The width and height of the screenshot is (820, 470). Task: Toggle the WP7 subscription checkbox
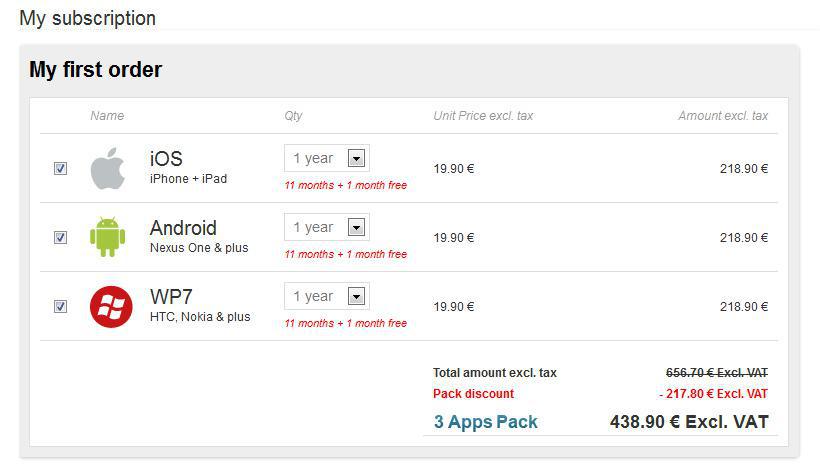60,306
